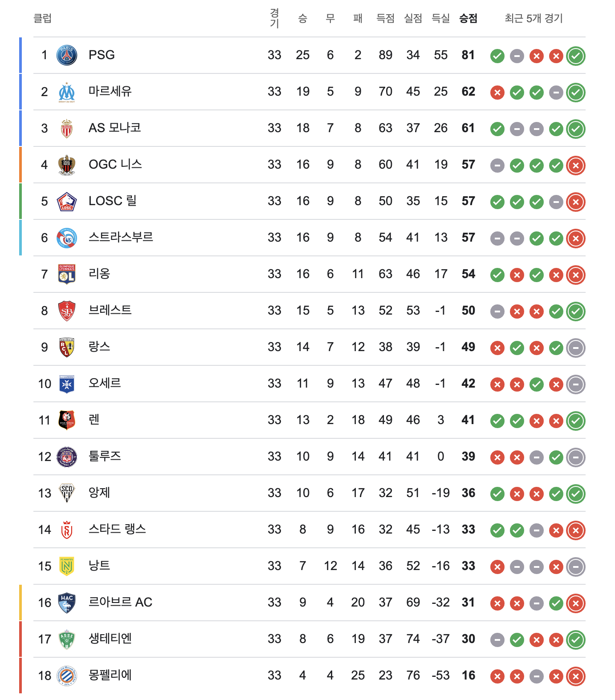Click the OGC 니스 eagle crest
The image size is (615, 700).
pos(67,165)
